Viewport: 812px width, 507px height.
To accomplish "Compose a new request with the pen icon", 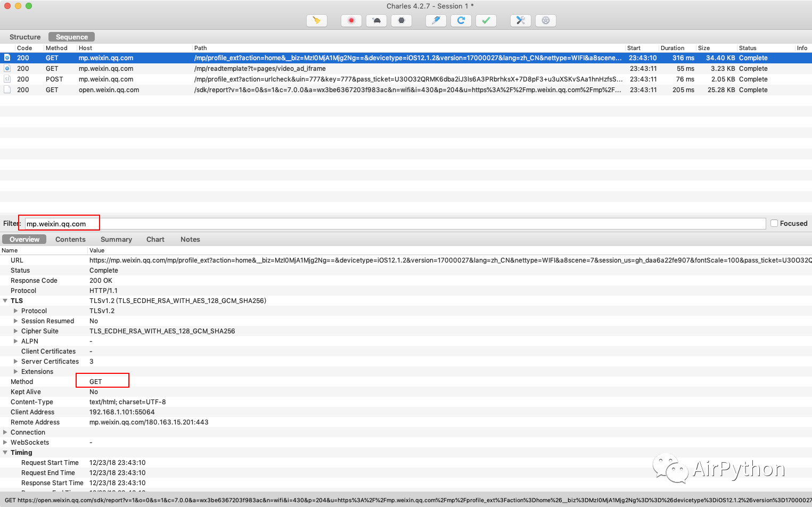I will pyautogui.click(x=436, y=21).
